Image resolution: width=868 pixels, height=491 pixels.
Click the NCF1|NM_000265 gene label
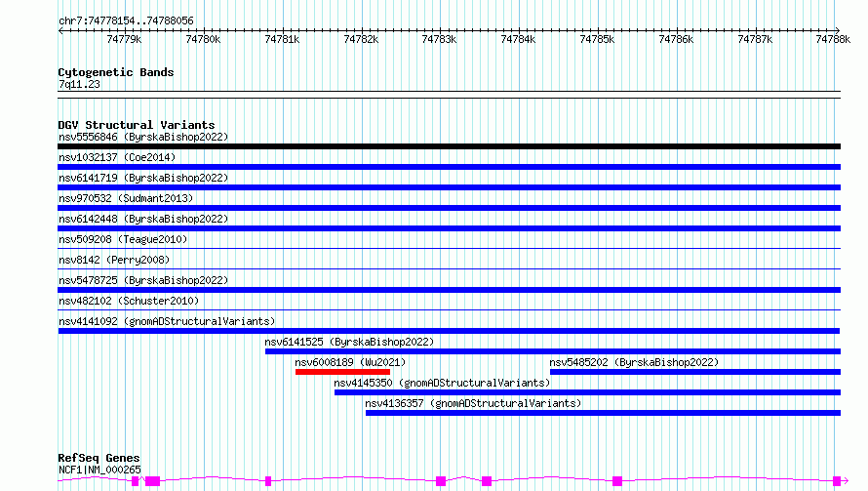click(x=99, y=470)
